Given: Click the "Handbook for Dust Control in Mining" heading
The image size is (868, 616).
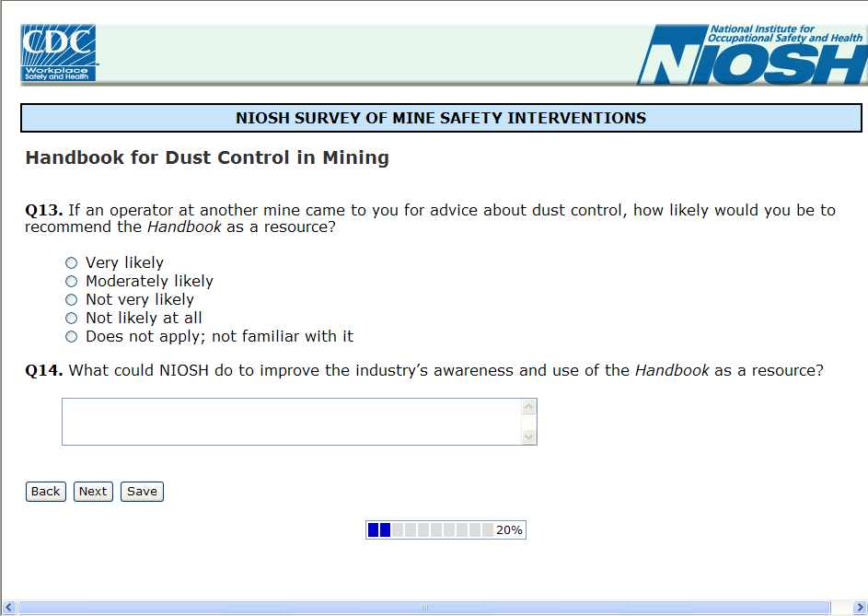Looking at the screenshot, I should [x=207, y=157].
